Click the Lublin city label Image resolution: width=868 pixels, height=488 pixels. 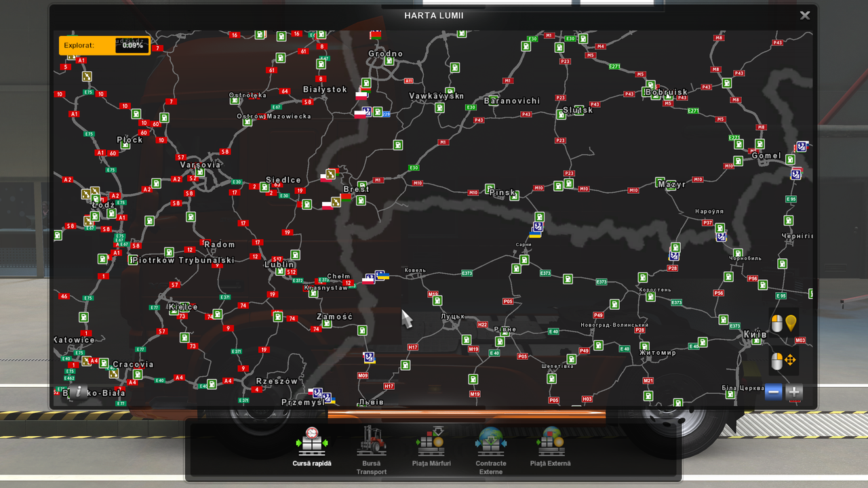tap(279, 265)
